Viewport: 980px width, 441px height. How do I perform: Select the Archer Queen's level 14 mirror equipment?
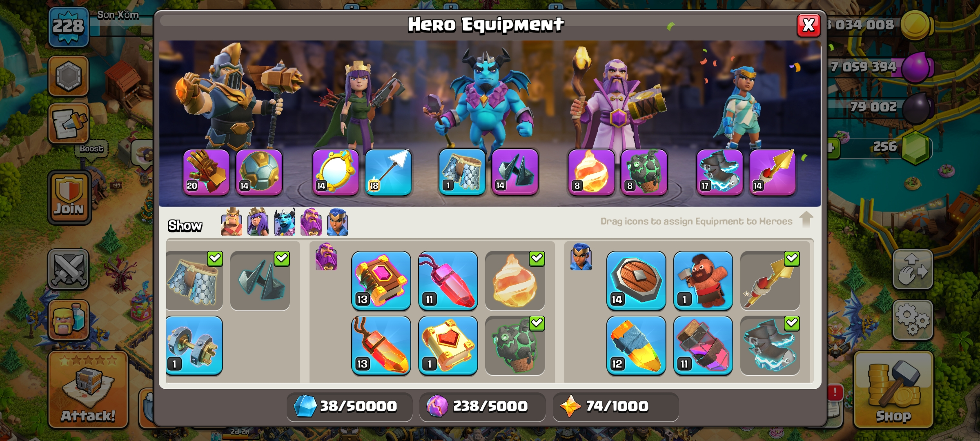click(335, 172)
